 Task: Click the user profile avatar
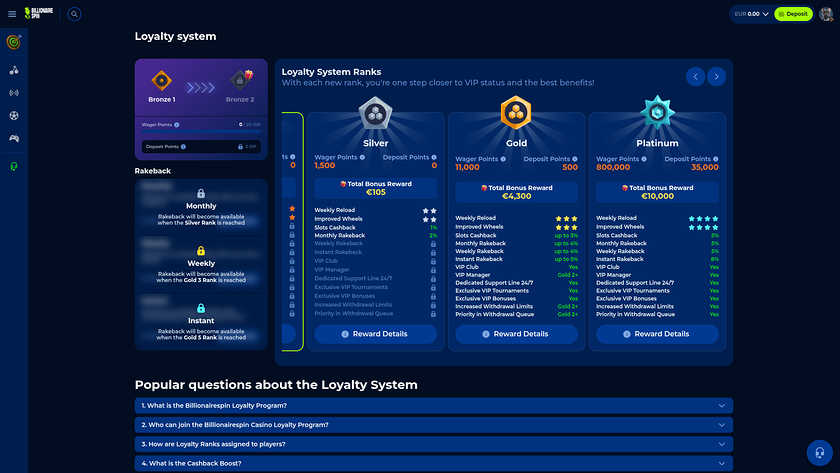point(825,14)
